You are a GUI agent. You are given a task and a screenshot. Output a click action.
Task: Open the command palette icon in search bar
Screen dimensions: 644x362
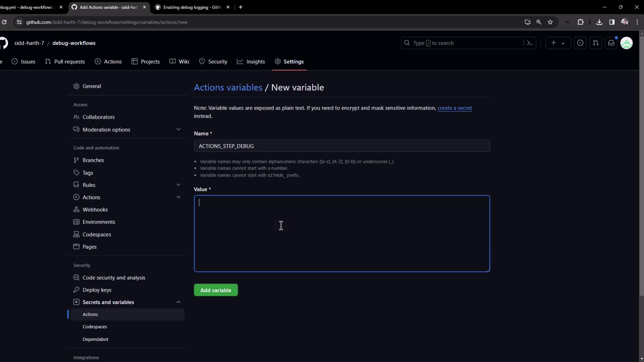(x=530, y=43)
